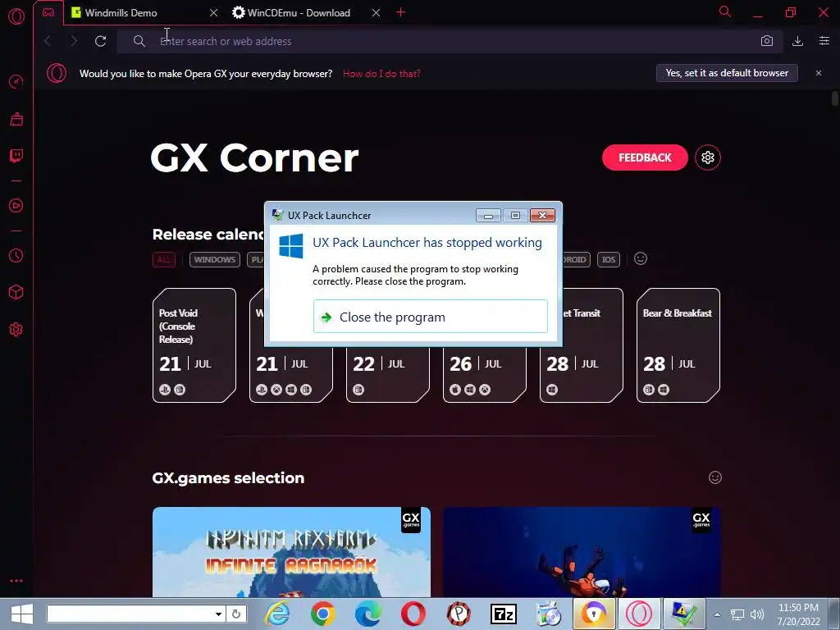
Task: Open the Infinite Ragnarok game thumbnail
Action: click(x=291, y=552)
